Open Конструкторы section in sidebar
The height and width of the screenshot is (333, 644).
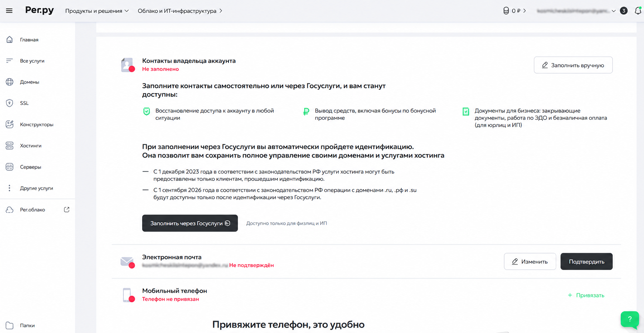pos(37,125)
